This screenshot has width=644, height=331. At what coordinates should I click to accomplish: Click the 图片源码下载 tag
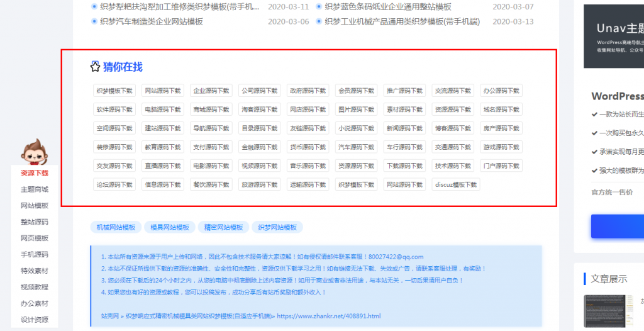(356, 109)
